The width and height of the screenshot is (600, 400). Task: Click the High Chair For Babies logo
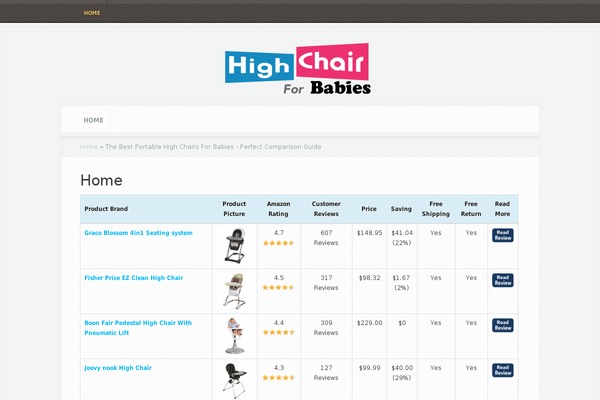pos(298,69)
